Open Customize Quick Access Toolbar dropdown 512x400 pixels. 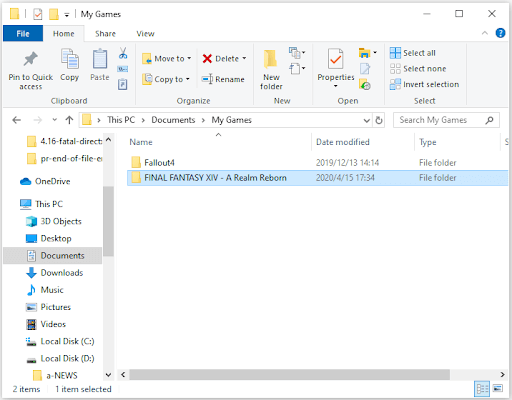click(67, 15)
